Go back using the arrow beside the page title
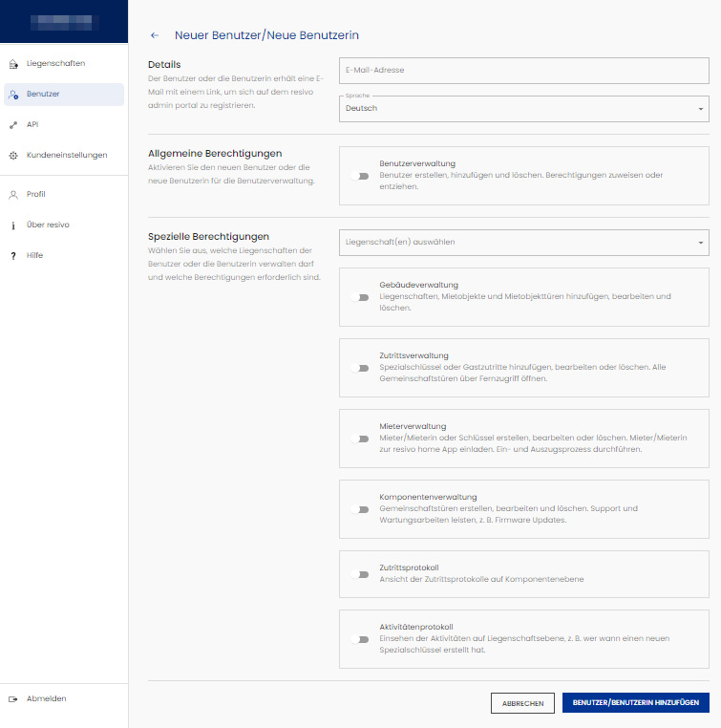Screen dimensions: 721x728 click(155, 35)
